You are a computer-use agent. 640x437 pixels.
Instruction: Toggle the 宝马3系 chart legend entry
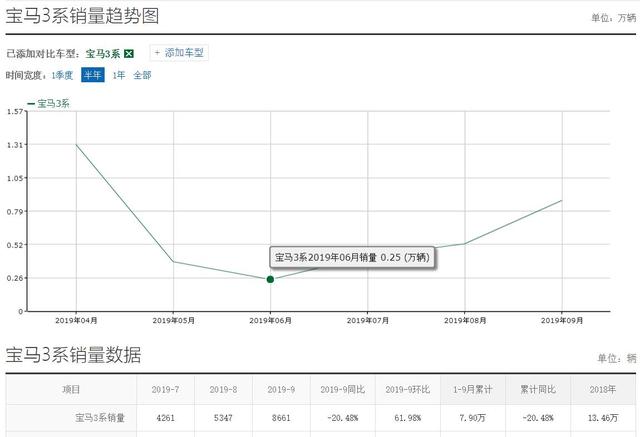(x=48, y=104)
